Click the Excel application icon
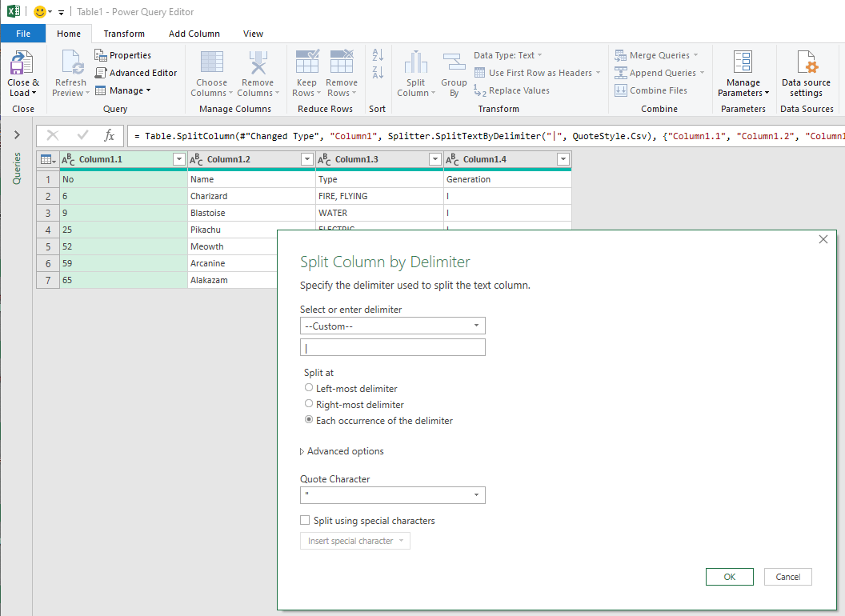 [x=14, y=11]
